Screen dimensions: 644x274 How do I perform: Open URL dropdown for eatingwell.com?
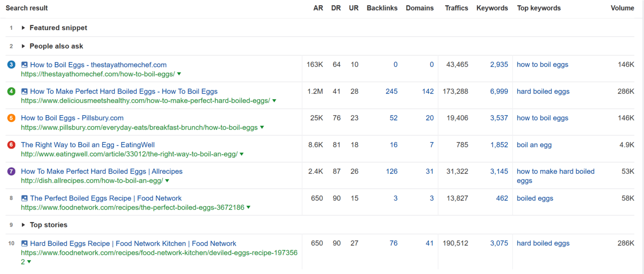[x=242, y=154]
